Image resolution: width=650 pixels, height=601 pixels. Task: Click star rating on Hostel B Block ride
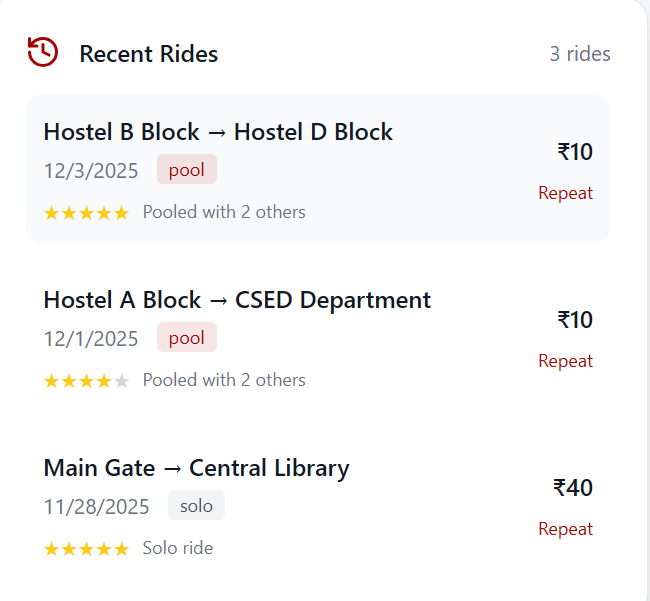click(86, 213)
